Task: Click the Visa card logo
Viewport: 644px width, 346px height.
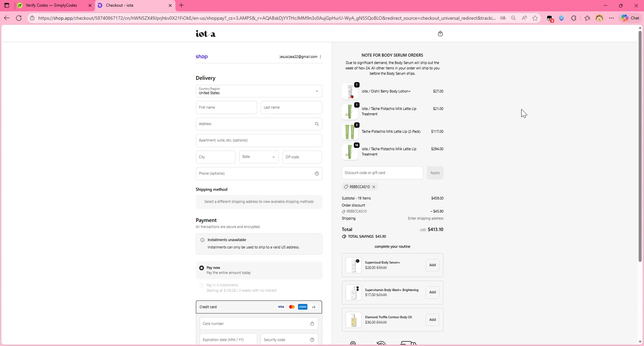Action: tap(281, 307)
